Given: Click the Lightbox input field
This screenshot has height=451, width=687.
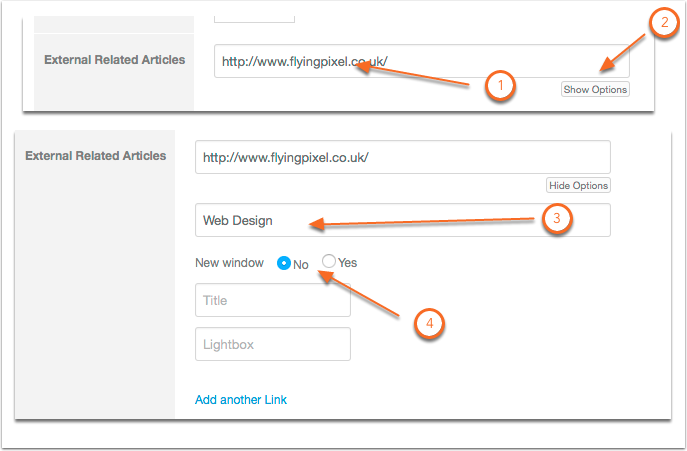Looking at the screenshot, I should 273,344.
